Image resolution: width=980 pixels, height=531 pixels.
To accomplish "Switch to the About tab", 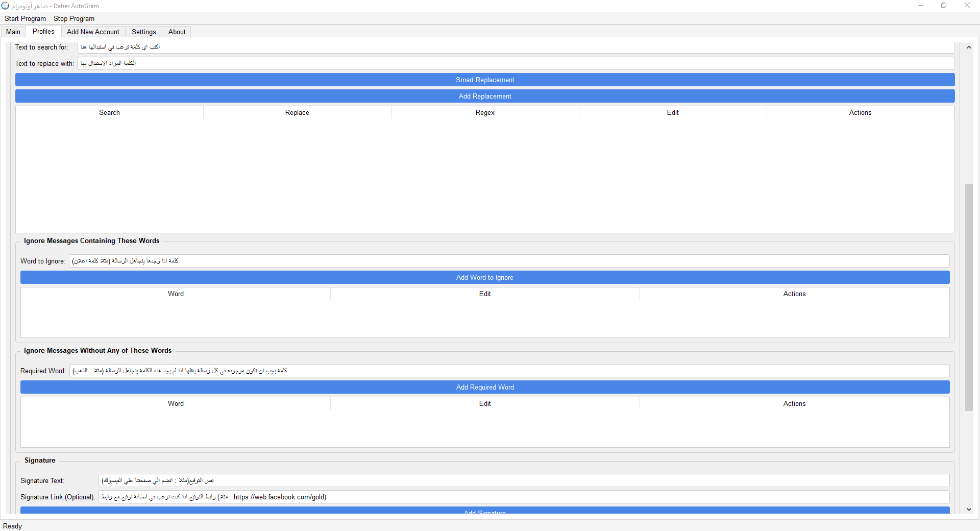I will point(177,32).
